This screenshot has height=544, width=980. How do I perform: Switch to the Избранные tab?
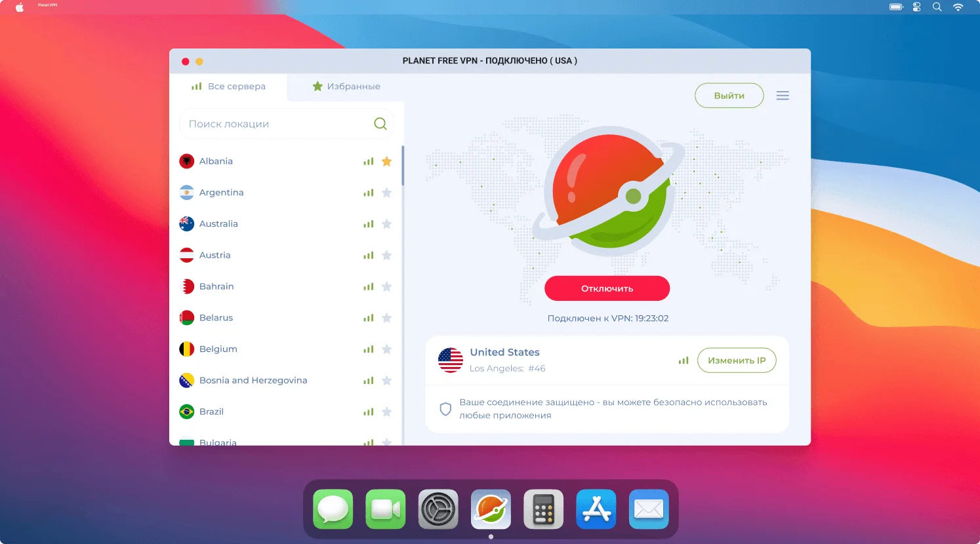point(346,86)
